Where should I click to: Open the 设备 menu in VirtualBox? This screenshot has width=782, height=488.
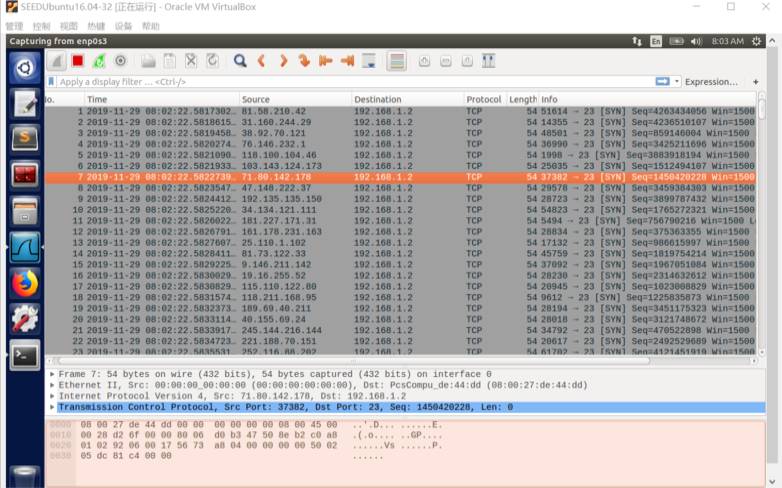[123, 26]
